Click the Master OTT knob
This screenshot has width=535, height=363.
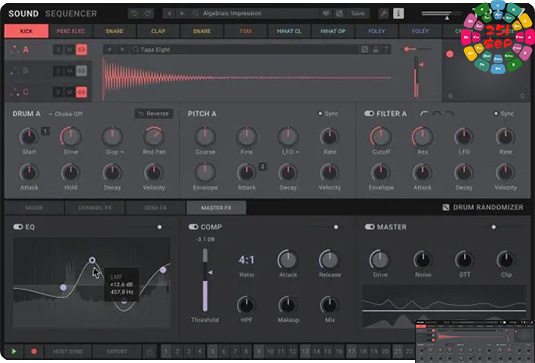click(464, 260)
